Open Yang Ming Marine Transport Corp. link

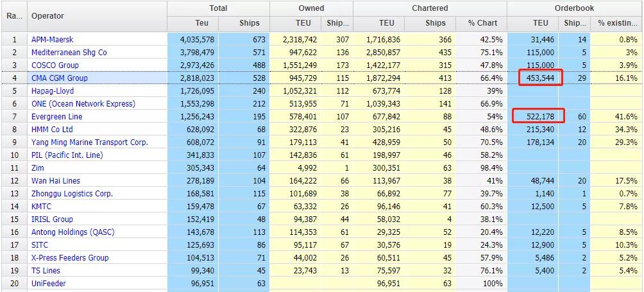click(x=90, y=142)
